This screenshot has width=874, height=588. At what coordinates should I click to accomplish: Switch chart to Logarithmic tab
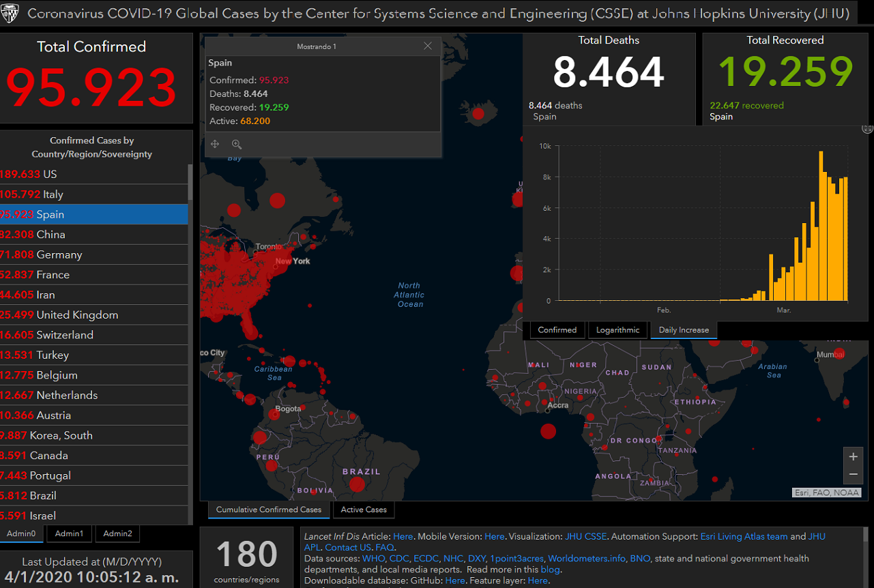coord(618,330)
